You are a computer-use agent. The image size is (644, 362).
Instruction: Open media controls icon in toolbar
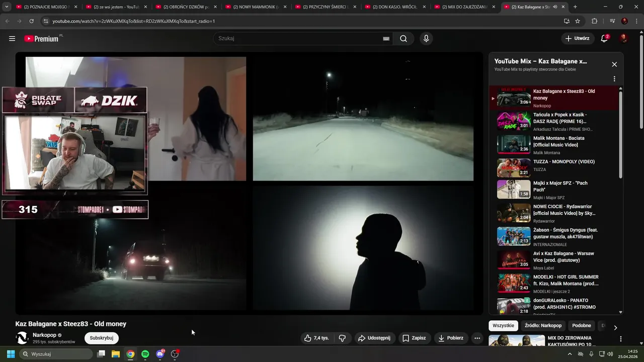point(612,21)
